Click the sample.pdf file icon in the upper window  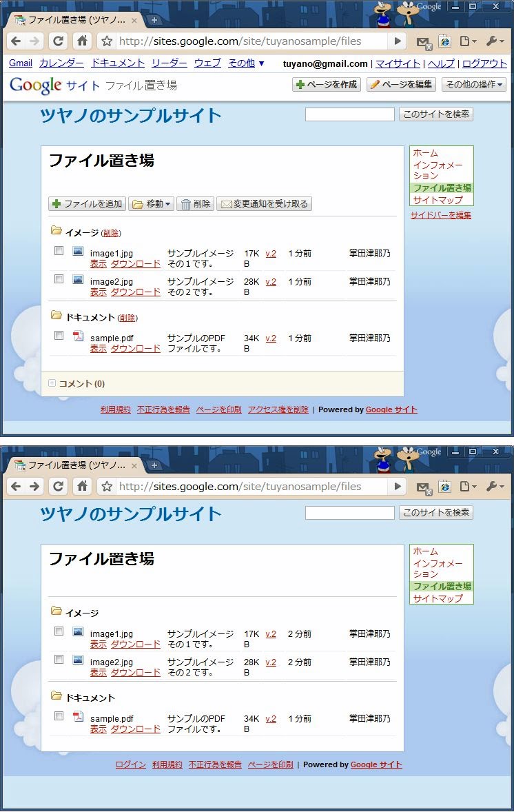[x=78, y=336]
